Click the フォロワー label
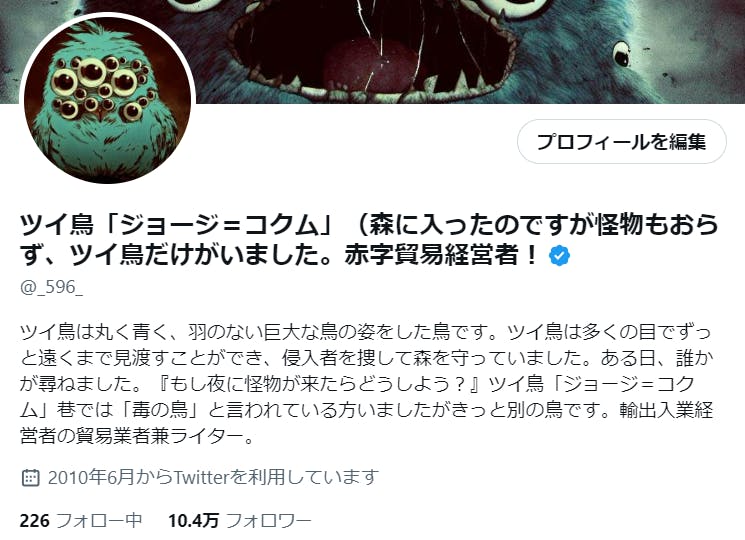 tap(268, 521)
